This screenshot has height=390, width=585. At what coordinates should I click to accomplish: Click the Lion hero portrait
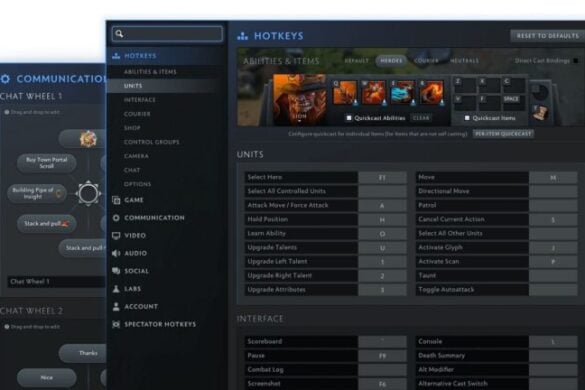[x=300, y=98]
